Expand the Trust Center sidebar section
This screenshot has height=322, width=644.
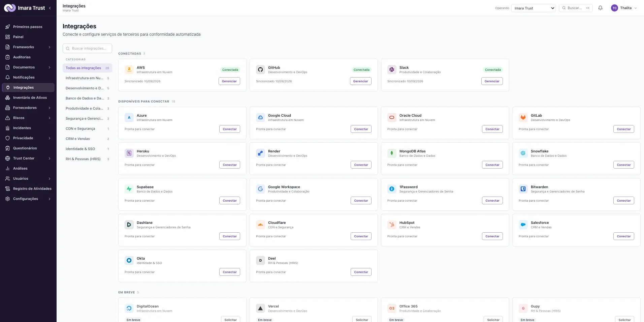coord(28,158)
